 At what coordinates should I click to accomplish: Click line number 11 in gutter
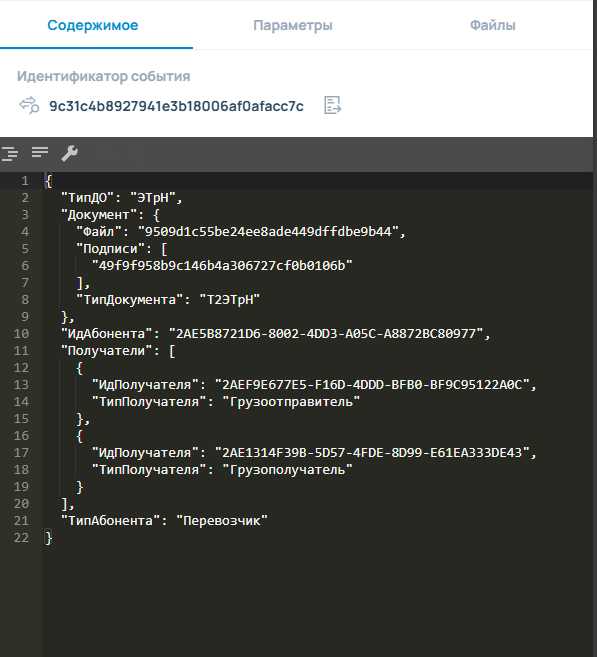pyautogui.click(x=21, y=350)
